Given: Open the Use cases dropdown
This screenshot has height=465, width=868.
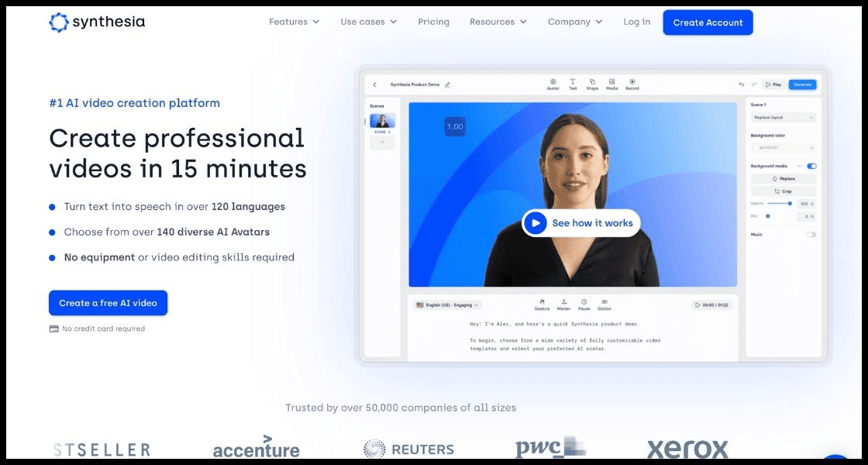Looking at the screenshot, I should pyautogui.click(x=368, y=22).
